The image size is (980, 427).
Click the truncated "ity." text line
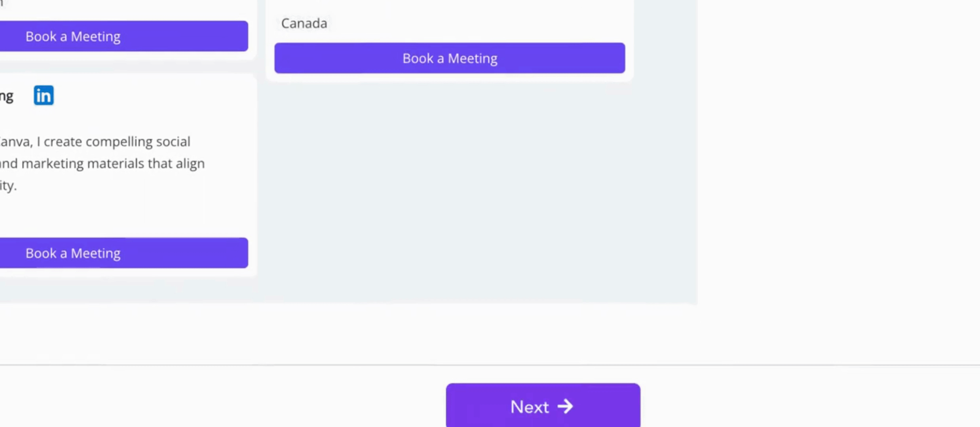coord(8,185)
